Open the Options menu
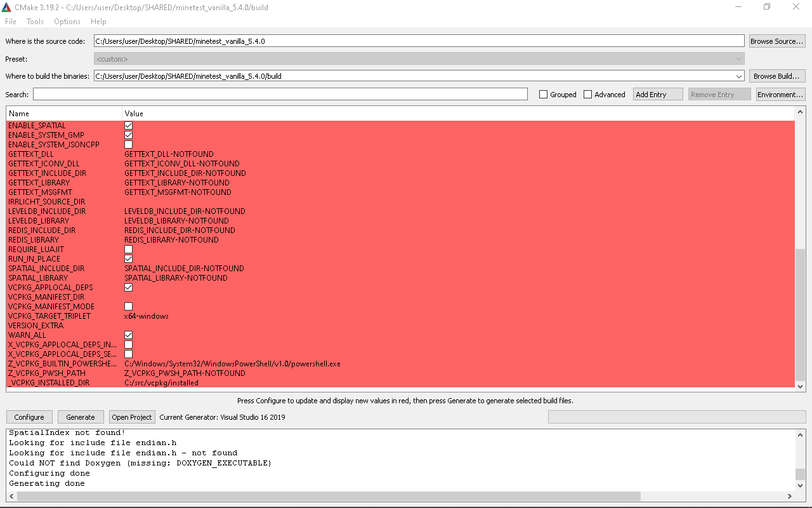812x508 pixels. (67, 22)
